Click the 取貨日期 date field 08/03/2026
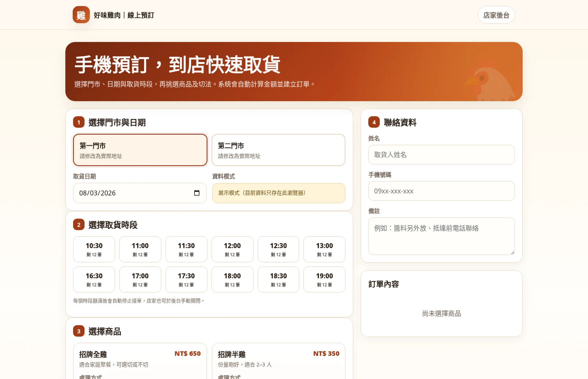 pos(140,193)
